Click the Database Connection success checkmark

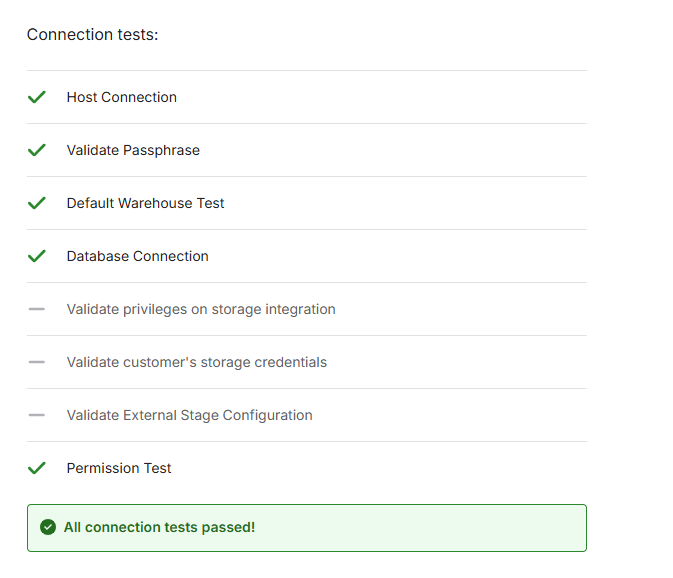pyautogui.click(x=37, y=256)
